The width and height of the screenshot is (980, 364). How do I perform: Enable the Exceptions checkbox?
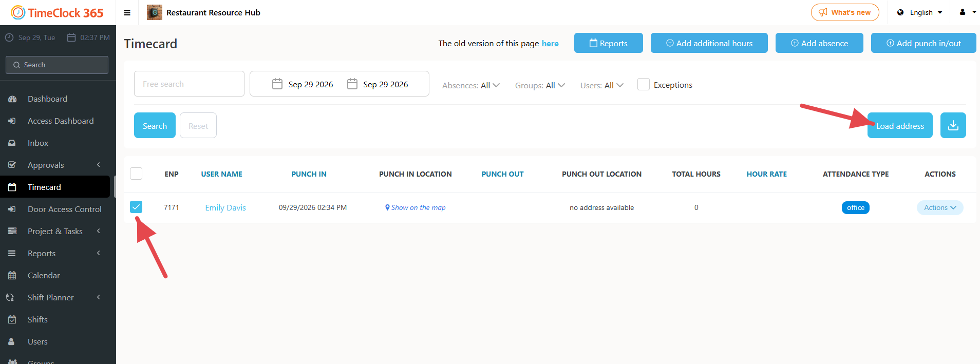[x=644, y=84]
